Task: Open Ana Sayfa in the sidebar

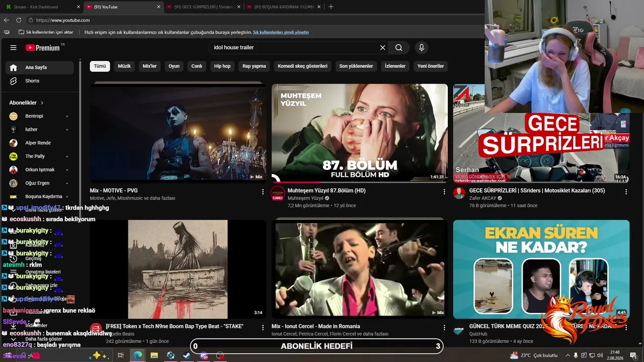Action: [40, 67]
